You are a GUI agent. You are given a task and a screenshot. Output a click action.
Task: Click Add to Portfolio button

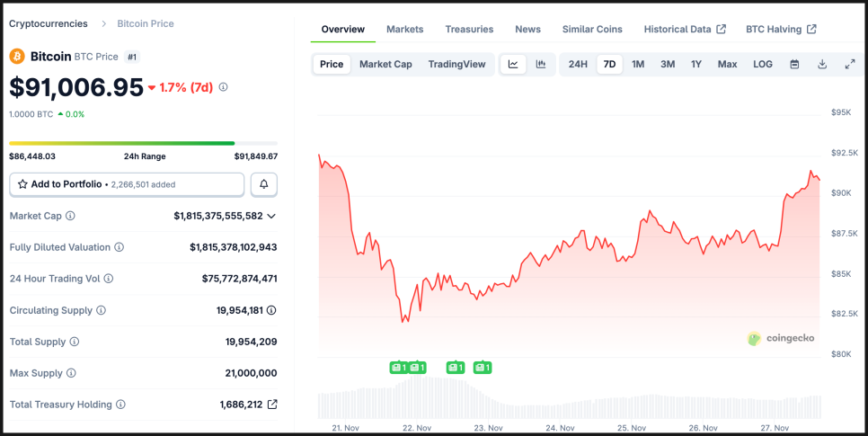pyautogui.click(x=127, y=184)
